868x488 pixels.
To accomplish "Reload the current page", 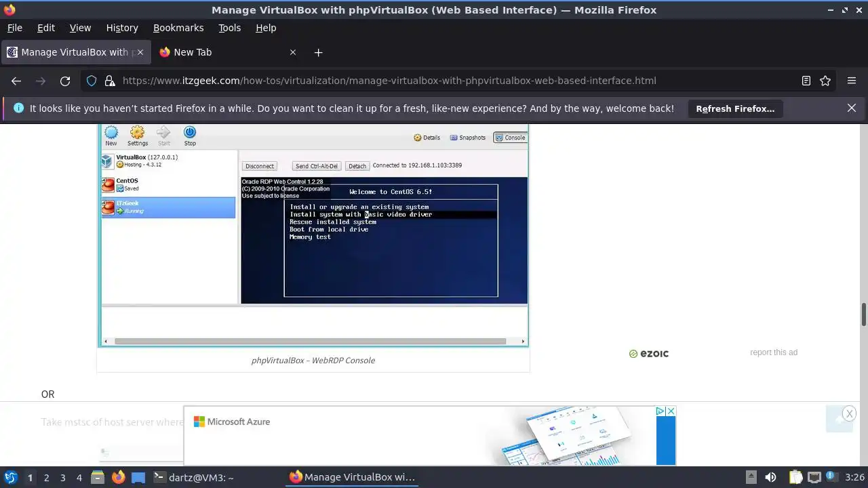I will coord(65,81).
